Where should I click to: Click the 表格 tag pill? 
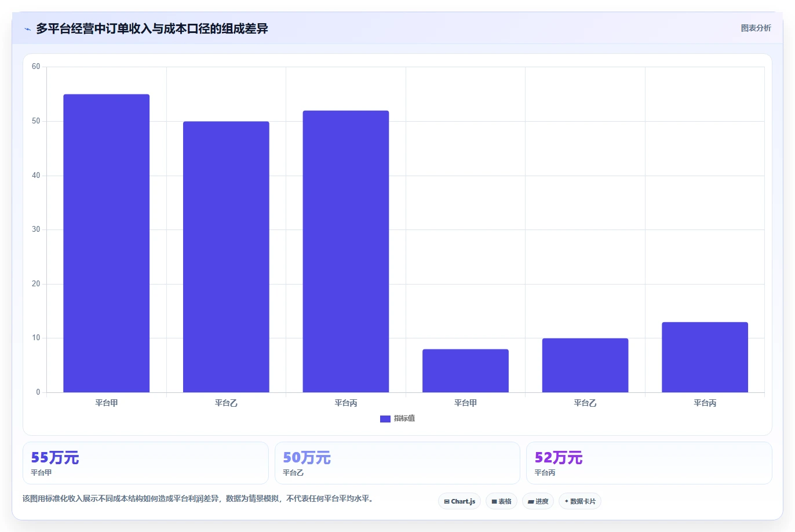click(501, 501)
